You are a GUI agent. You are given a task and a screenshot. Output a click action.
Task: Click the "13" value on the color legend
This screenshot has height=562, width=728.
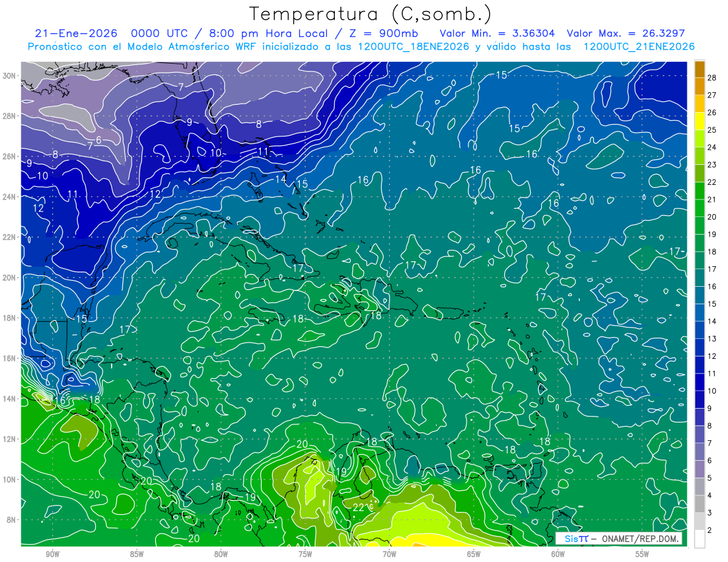point(712,338)
